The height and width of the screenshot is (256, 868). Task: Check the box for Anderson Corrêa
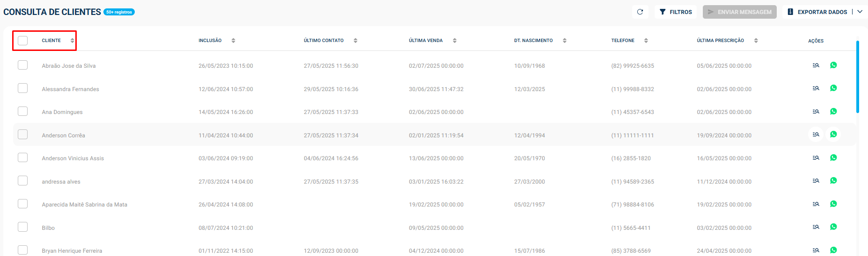pos(22,135)
